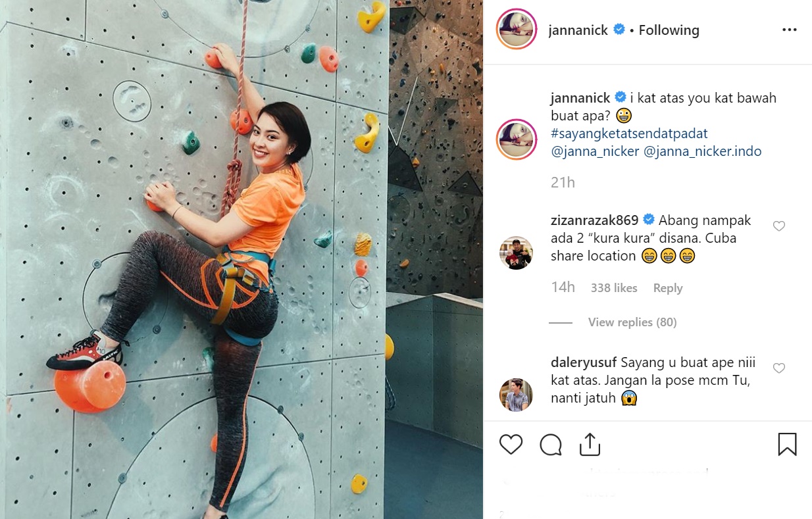Screen dimensions: 812x519
Task: Like the post with the heart icon
Action: pyautogui.click(x=511, y=445)
